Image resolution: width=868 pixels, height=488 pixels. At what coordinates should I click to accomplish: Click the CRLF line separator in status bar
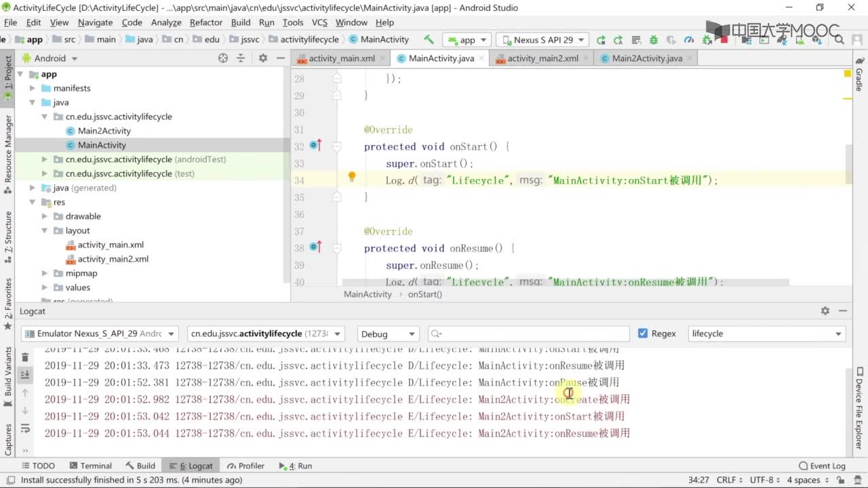(x=726, y=480)
